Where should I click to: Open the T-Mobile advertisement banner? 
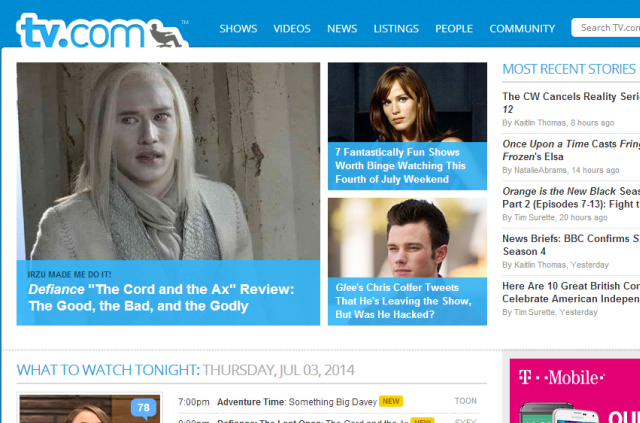click(575, 391)
